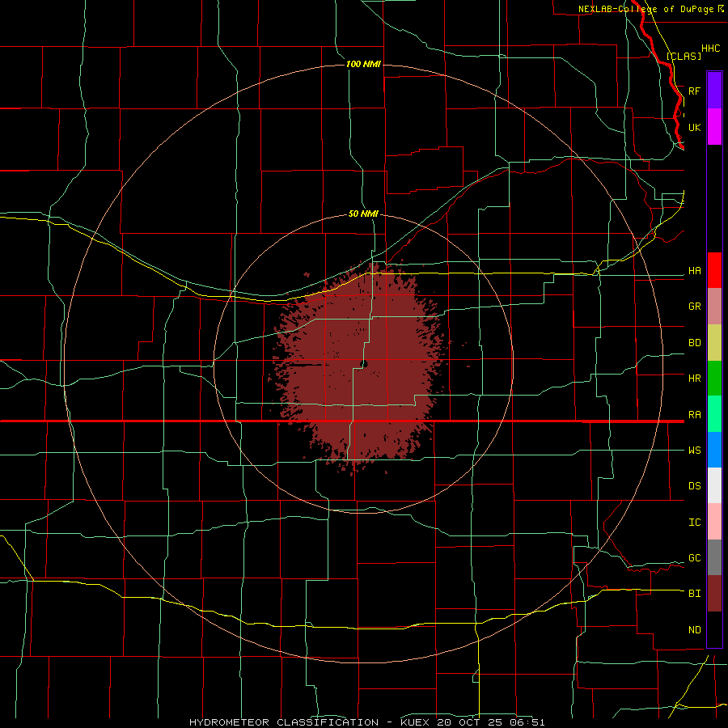Click the black radar site marker dot
728x728 pixels.
pos(364,364)
